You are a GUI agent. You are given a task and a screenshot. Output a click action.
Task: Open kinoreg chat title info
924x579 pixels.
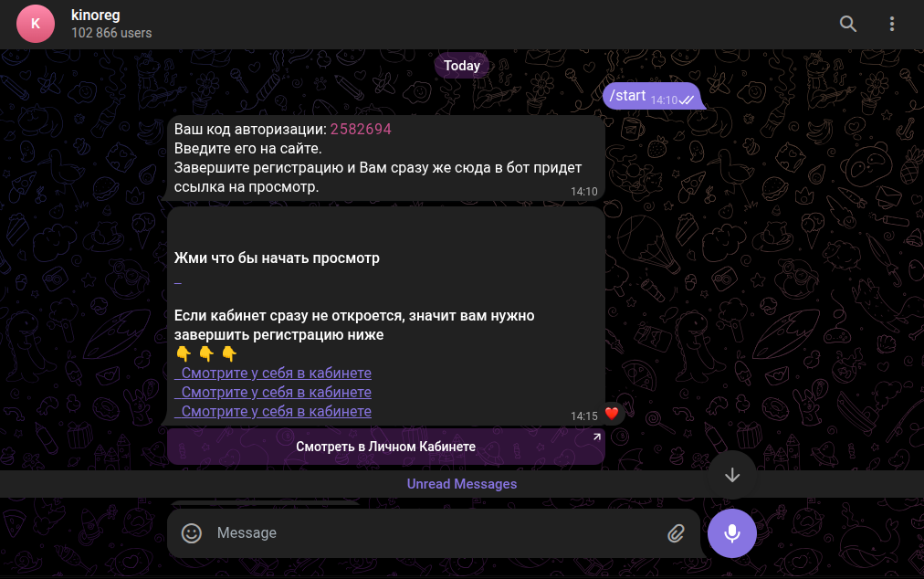point(96,15)
